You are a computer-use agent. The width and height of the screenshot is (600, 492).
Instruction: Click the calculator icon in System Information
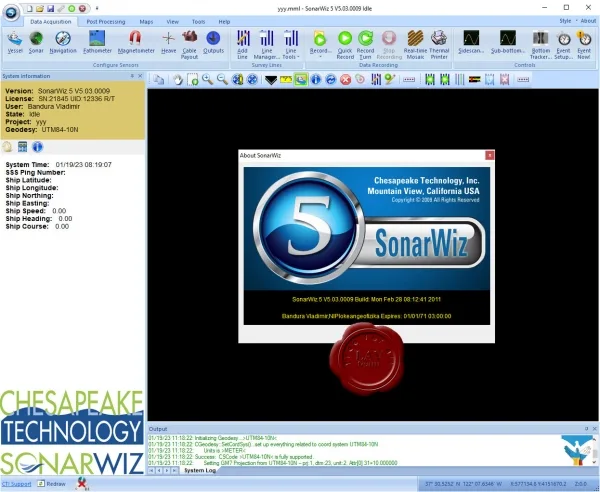coord(23,147)
